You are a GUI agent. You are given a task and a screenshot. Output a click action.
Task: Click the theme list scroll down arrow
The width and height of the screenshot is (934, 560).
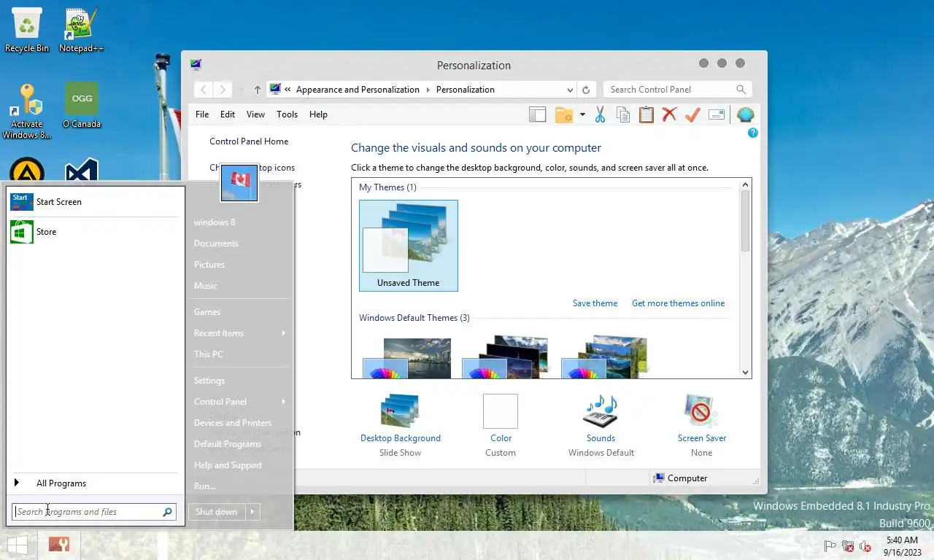745,372
